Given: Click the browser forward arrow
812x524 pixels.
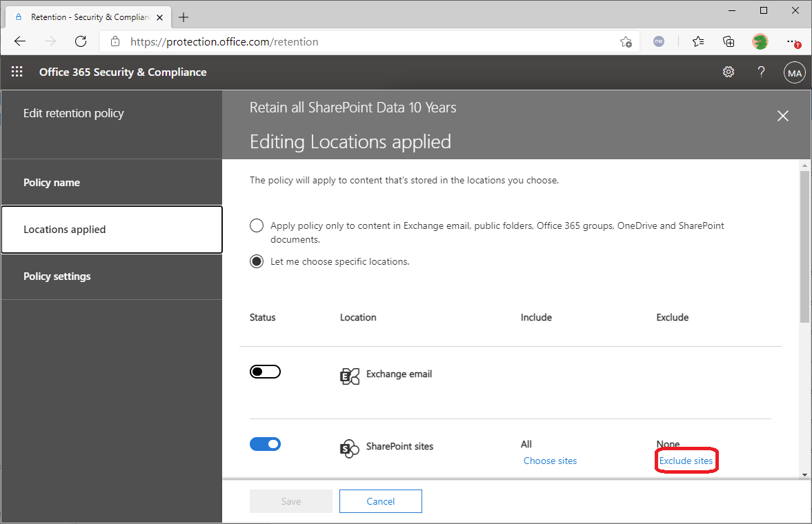Looking at the screenshot, I should (x=50, y=41).
